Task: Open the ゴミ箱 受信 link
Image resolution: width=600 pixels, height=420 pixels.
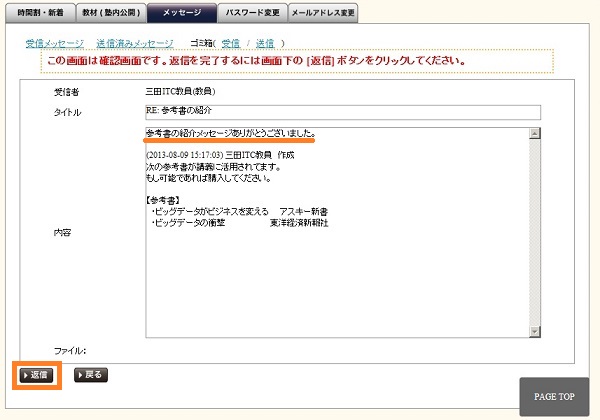Action: pyautogui.click(x=230, y=44)
